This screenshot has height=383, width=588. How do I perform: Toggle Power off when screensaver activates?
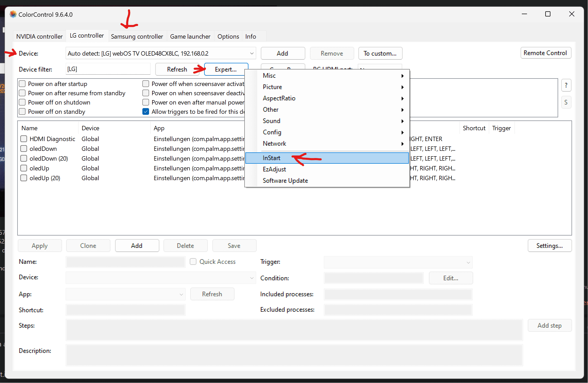click(146, 84)
